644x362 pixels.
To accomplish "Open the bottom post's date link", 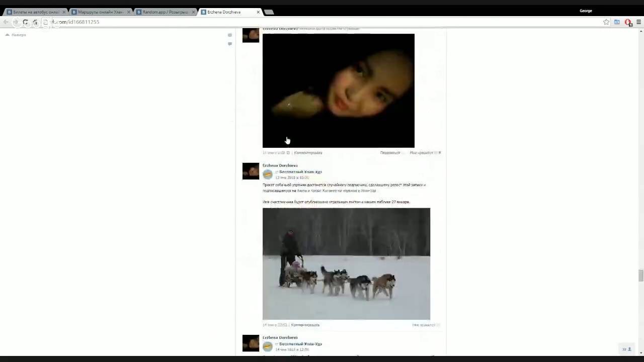I will [292, 349].
